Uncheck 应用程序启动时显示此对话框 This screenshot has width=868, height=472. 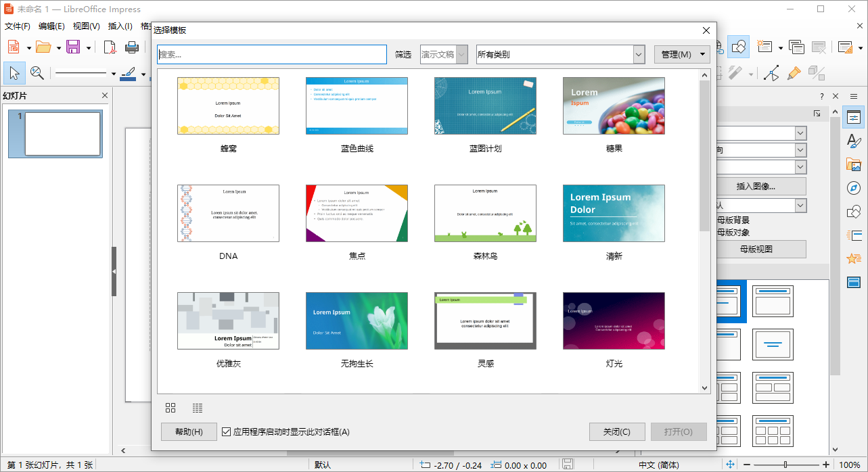tap(226, 431)
